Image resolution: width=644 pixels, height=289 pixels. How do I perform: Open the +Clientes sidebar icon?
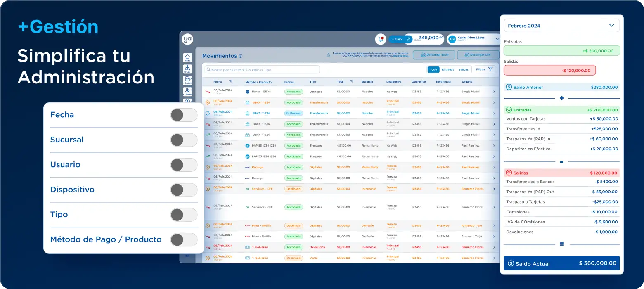click(187, 91)
